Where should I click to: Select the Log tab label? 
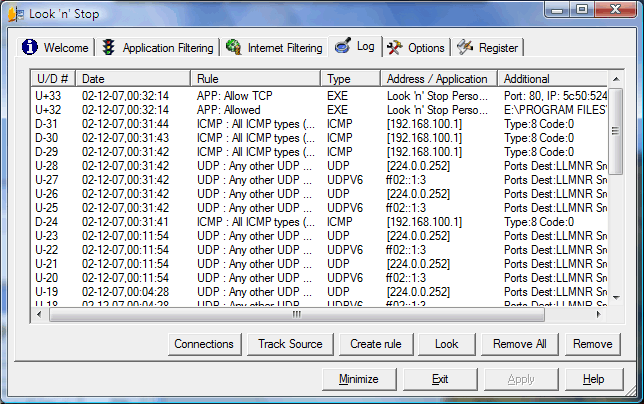click(x=366, y=46)
